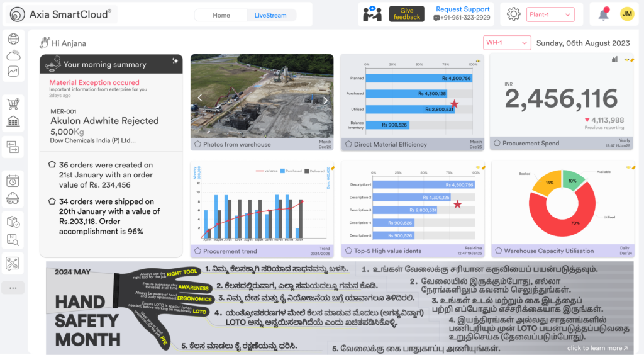Click the globe icon in sidebar

(x=13, y=39)
